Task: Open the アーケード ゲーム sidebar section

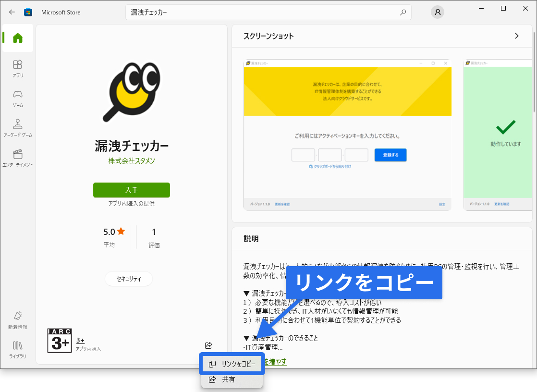Action: 18,128
